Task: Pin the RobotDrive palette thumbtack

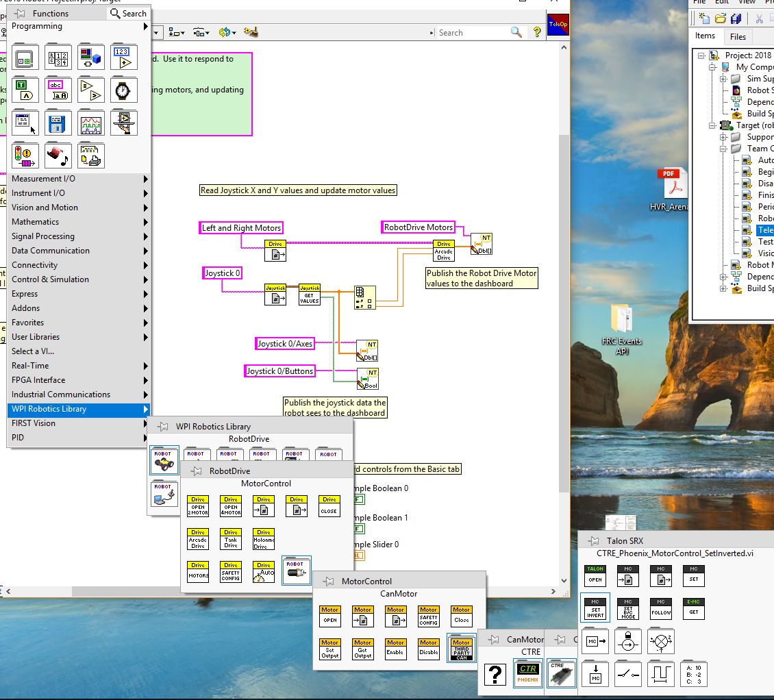Action: pyautogui.click(x=197, y=471)
